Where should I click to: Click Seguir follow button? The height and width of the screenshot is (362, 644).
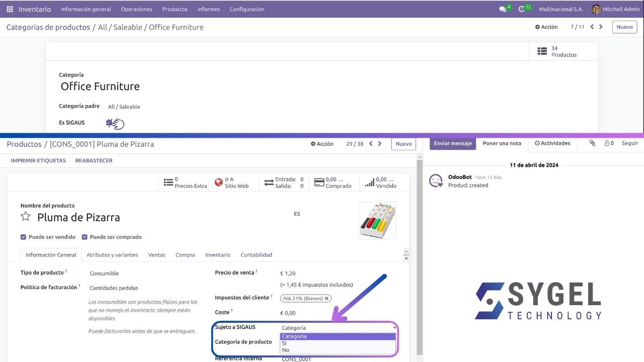click(x=629, y=143)
